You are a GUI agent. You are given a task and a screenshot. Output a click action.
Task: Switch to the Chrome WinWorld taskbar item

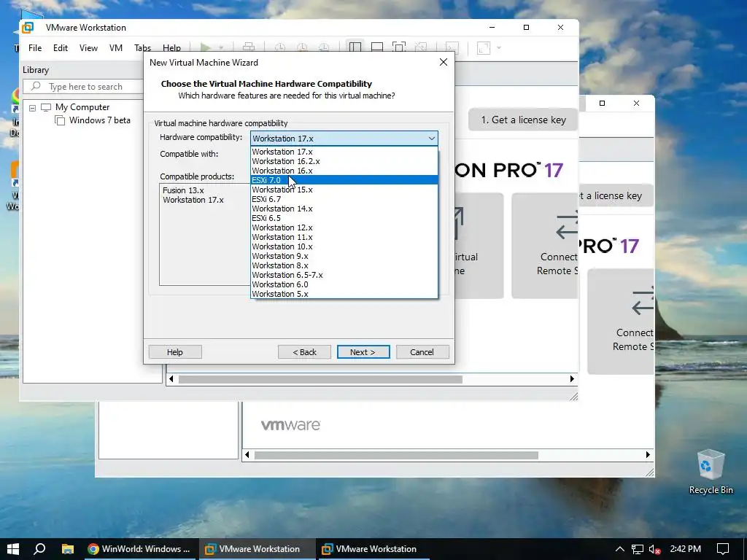point(139,549)
